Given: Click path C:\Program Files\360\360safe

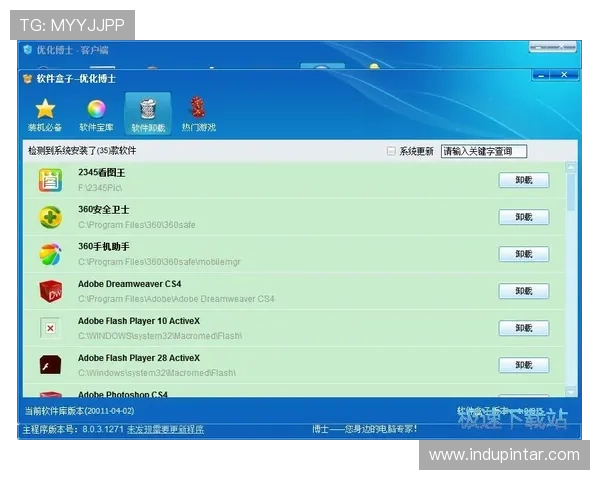Looking at the screenshot, I should [x=137, y=225].
